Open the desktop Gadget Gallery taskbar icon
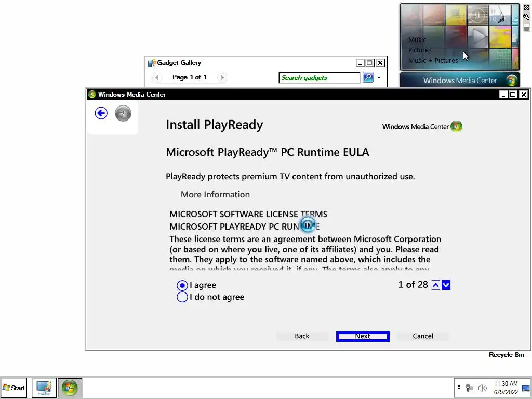The width and height of the screenshot is (532, 399). click(44, 388)
